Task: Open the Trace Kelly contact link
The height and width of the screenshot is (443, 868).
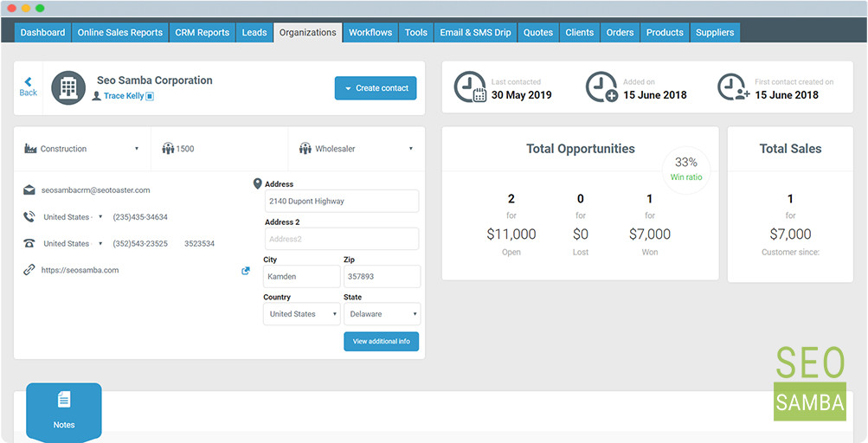Action: pos(124,96)
